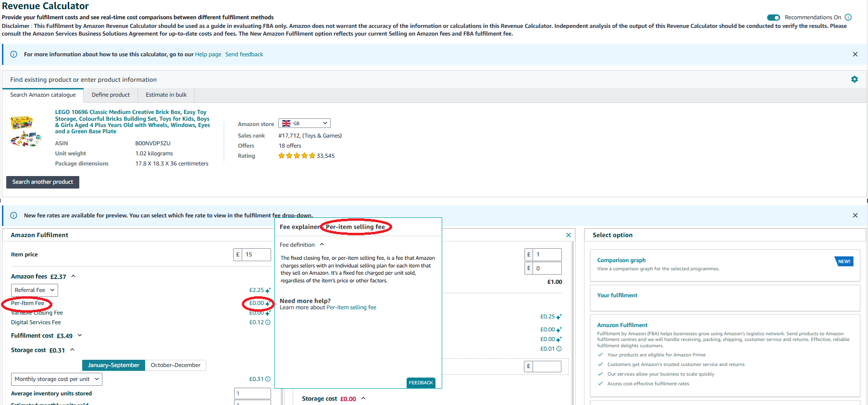
Task: Click the info icon next to £0.01
Action: [559, 349]
